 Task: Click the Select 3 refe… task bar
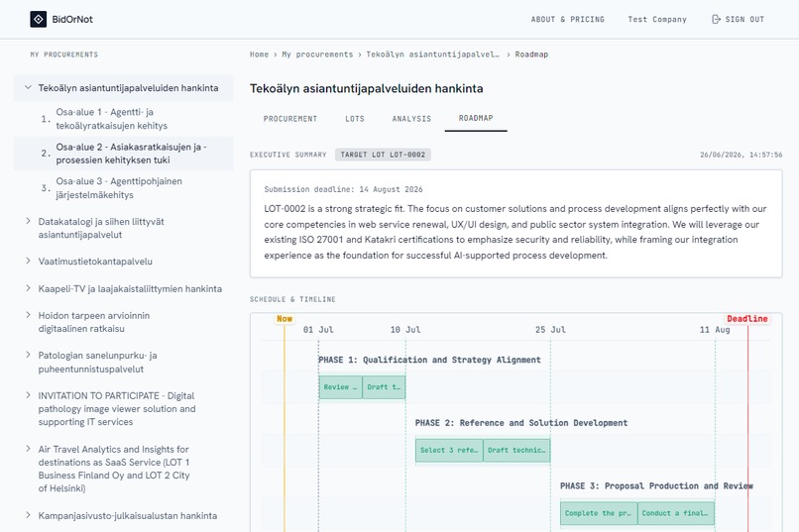pos(449,450)
